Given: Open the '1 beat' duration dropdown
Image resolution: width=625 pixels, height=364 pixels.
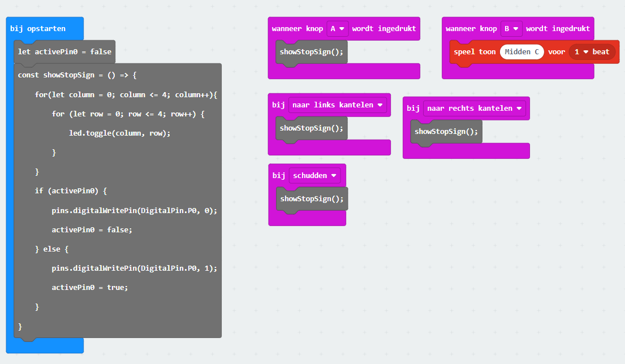Looking at the screenshot, I should coord(592,52).
